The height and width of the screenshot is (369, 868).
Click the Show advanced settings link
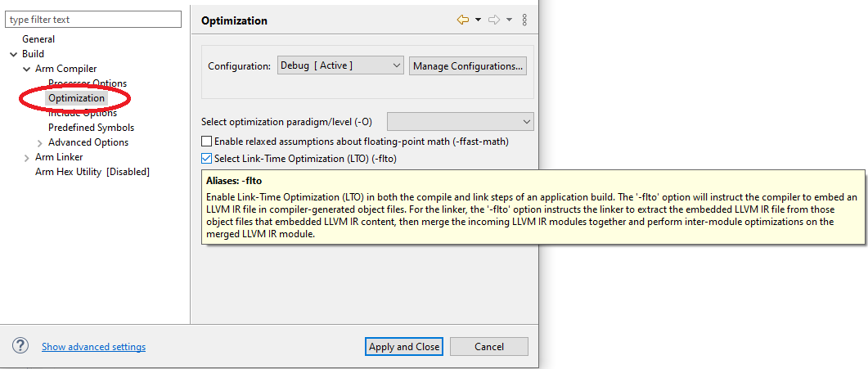(93, 347)
